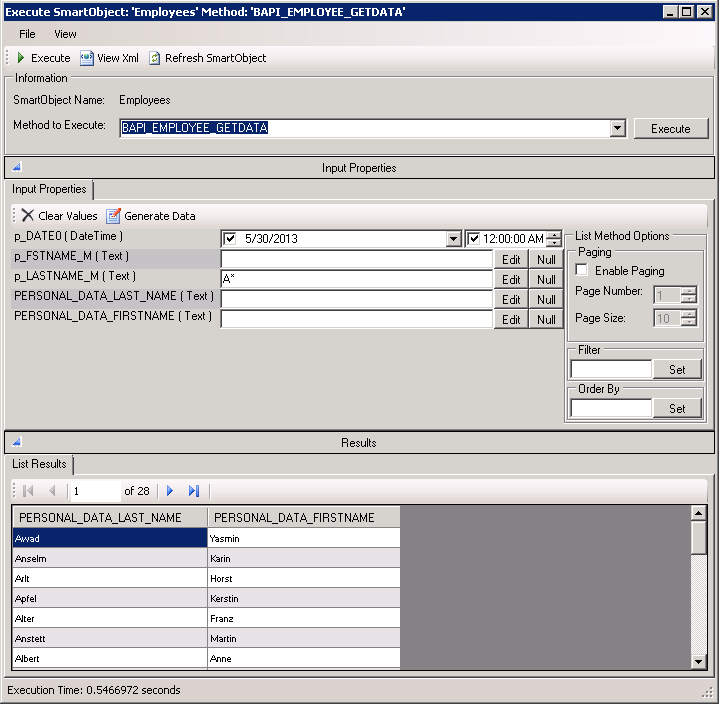Image resolution: width=721 pixels, height=705 pixels.
Task: Click the p_LASTNAME_M field containing A*
Action: tap(357, 279)
